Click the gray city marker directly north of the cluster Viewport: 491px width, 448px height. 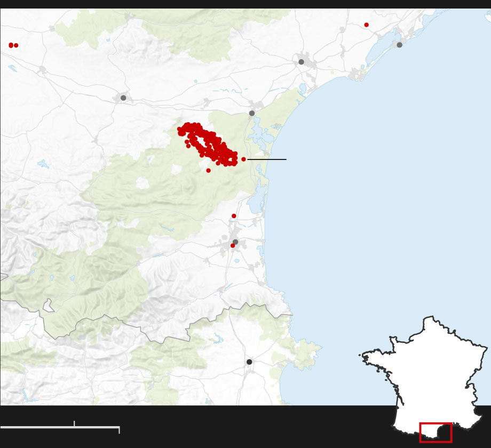click(252, 113)
